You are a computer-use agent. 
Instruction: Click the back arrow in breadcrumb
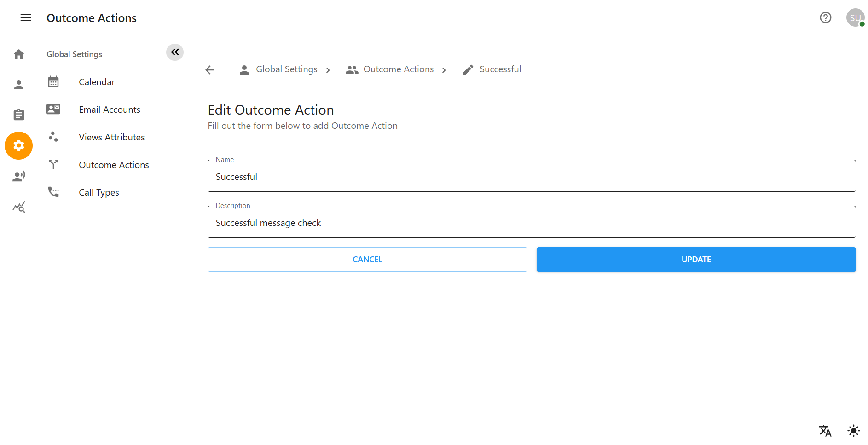click(x=210, y=70)
